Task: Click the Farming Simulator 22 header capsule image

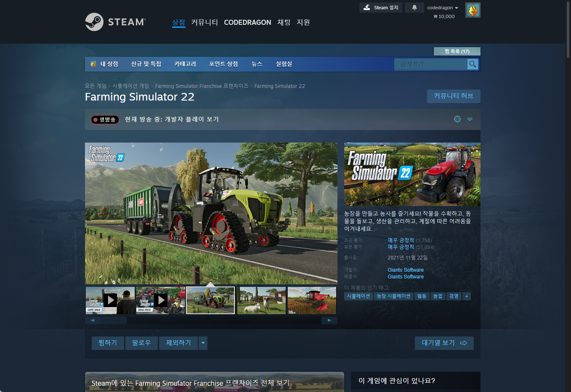Action: [x=412, y=174]
